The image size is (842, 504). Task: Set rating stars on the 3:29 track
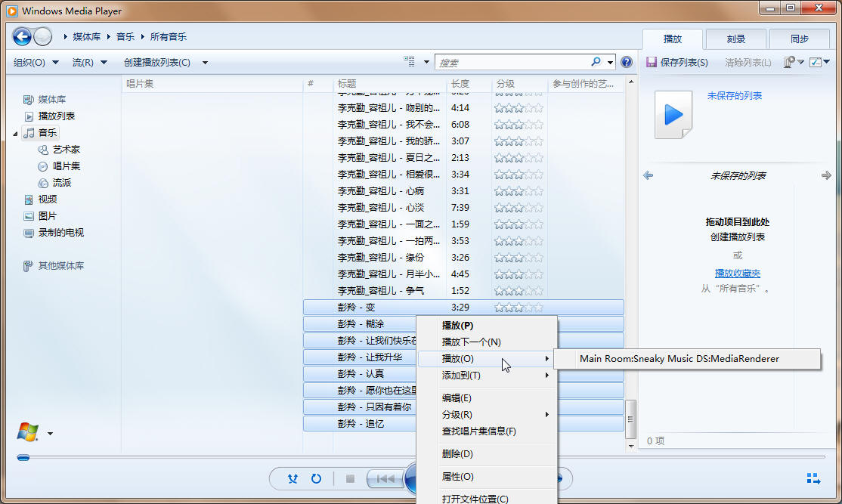pos(519,308)
